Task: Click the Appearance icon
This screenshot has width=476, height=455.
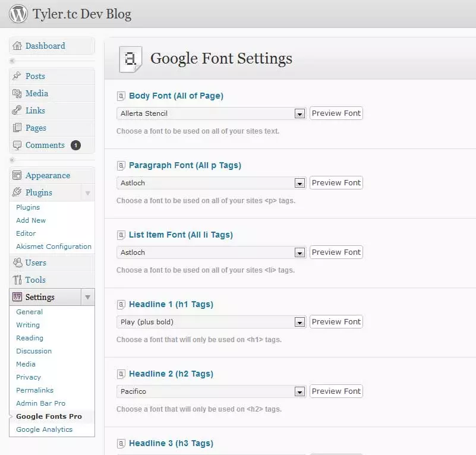Action: (17, 175)
